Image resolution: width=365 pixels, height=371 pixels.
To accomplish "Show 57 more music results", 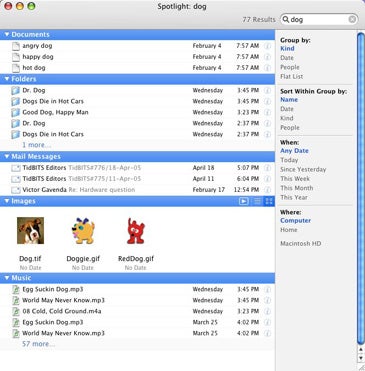I will coord(38,344).
